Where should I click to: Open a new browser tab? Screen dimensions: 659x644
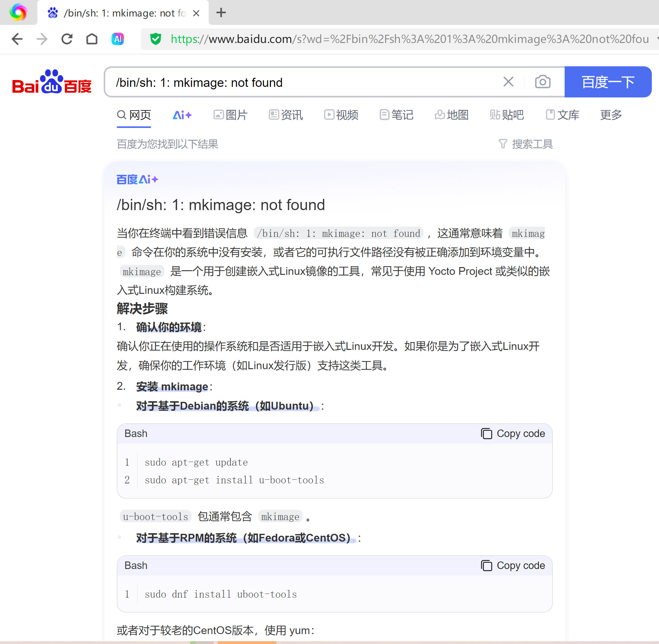coord(221,13)
